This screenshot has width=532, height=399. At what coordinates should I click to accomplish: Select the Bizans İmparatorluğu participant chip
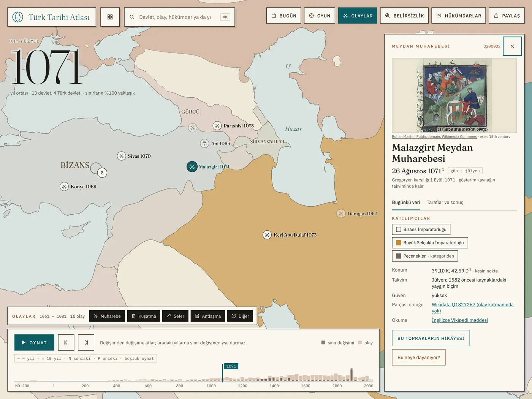[421, 230]
